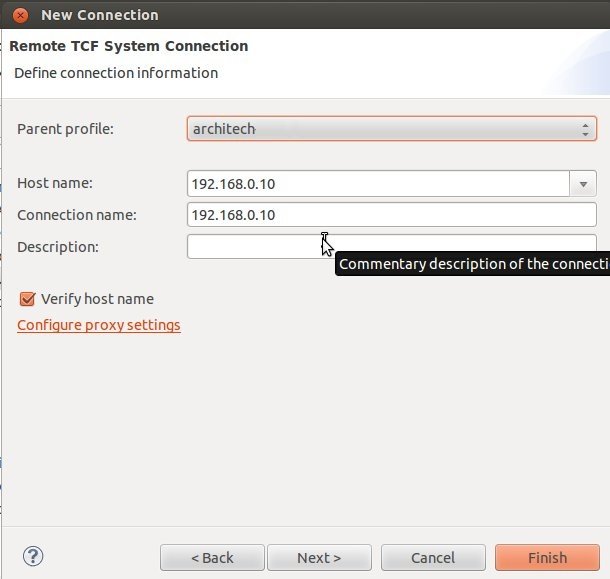
Task: Click the Commentary description tooltip
Action: point(472,264)
